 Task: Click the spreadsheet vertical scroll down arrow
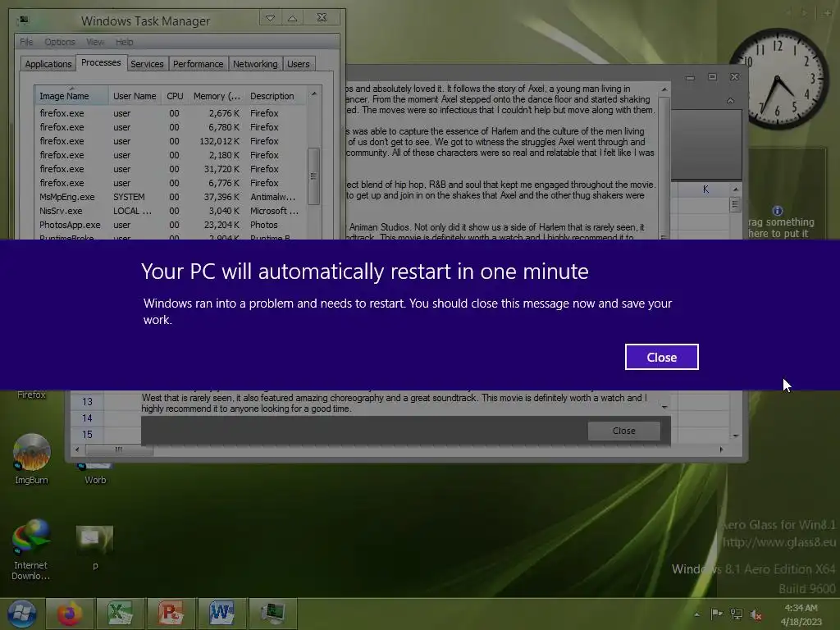point(735,436)
